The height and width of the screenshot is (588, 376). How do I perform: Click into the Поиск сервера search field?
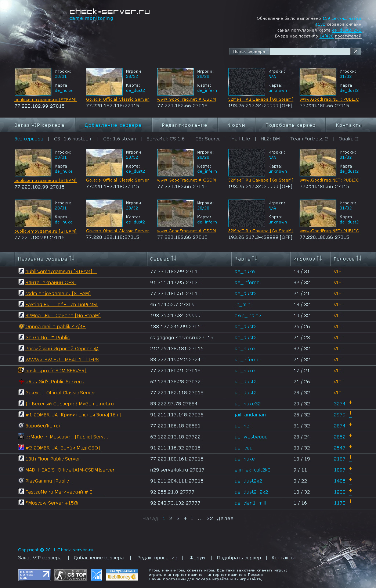(310, 51)
